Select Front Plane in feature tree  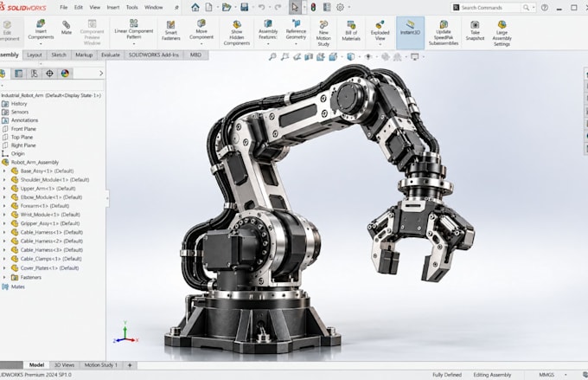tap(23, 129)
